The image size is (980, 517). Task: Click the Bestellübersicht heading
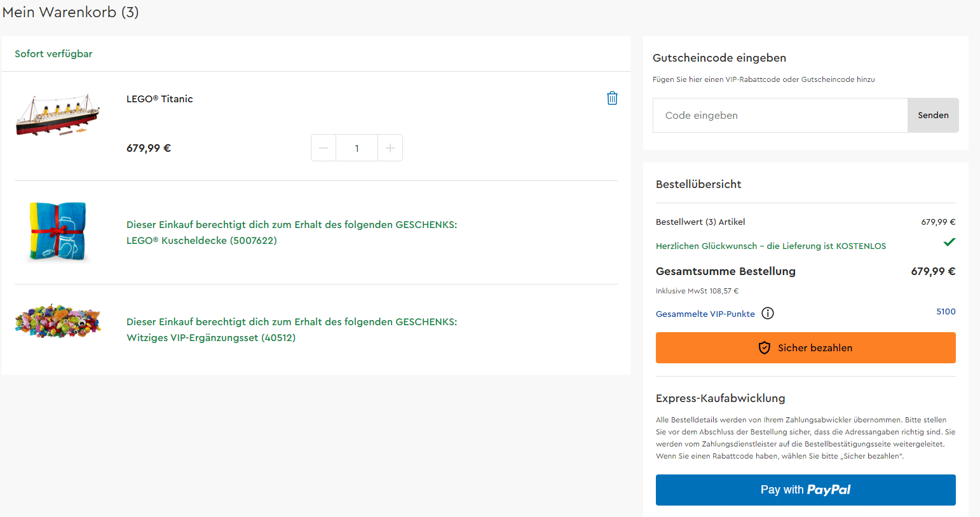click(x=698, y=184)
